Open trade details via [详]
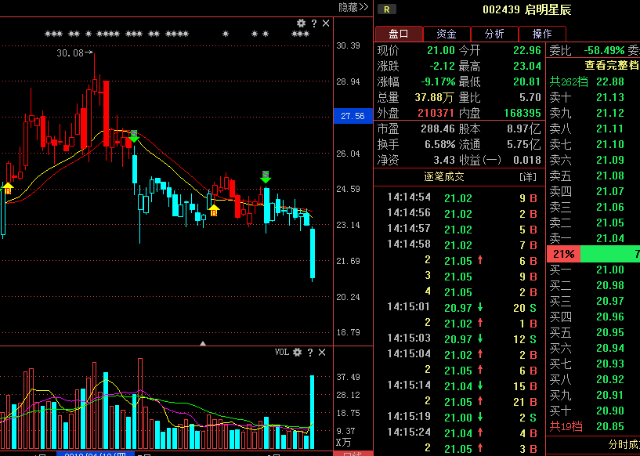This screenshot has height=456, width=640. coord(528,177)
